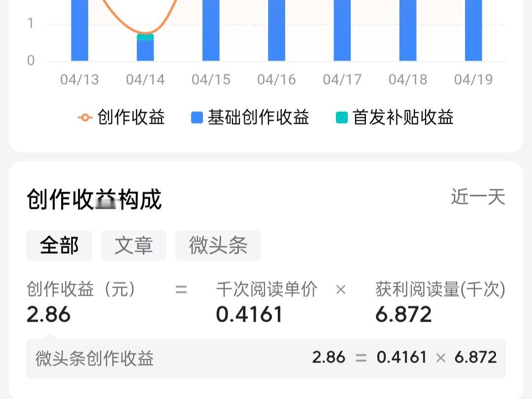Select the 全部 filter tab
532x399 pixels.
59,245
